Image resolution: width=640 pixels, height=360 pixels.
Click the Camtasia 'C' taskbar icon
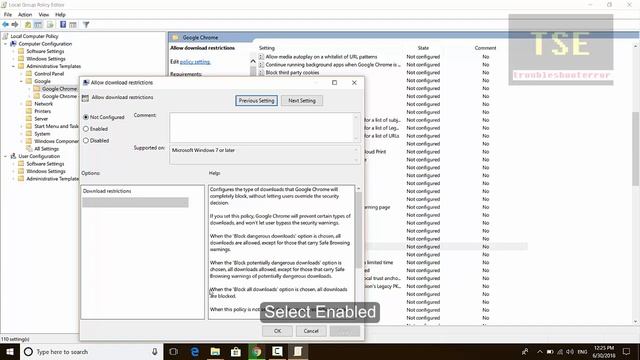(x=277, y=351)
